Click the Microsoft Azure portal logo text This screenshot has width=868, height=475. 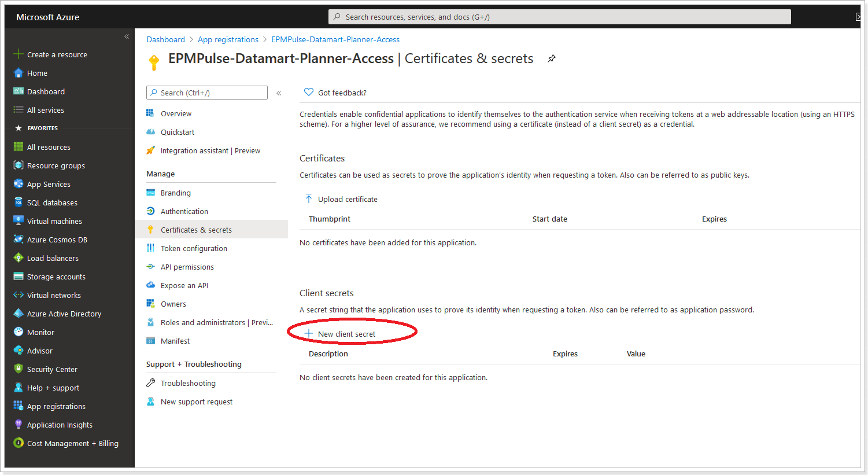pos(47,17)
